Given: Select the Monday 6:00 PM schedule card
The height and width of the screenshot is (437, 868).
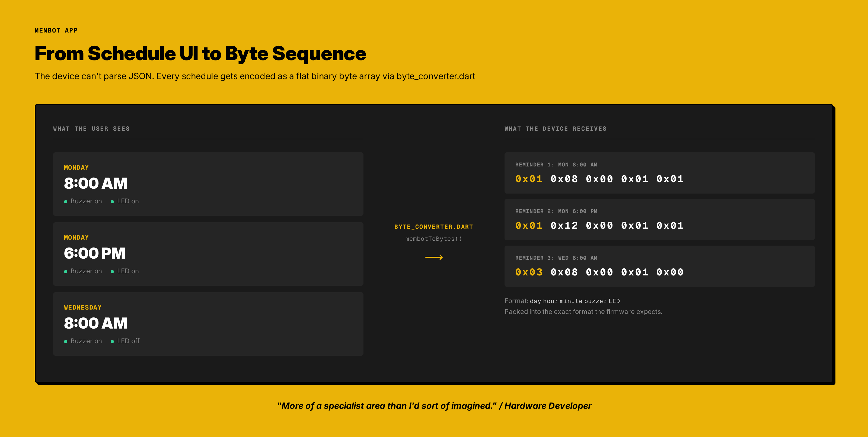Looking at the screenshot, I should [x=208, y=254].
